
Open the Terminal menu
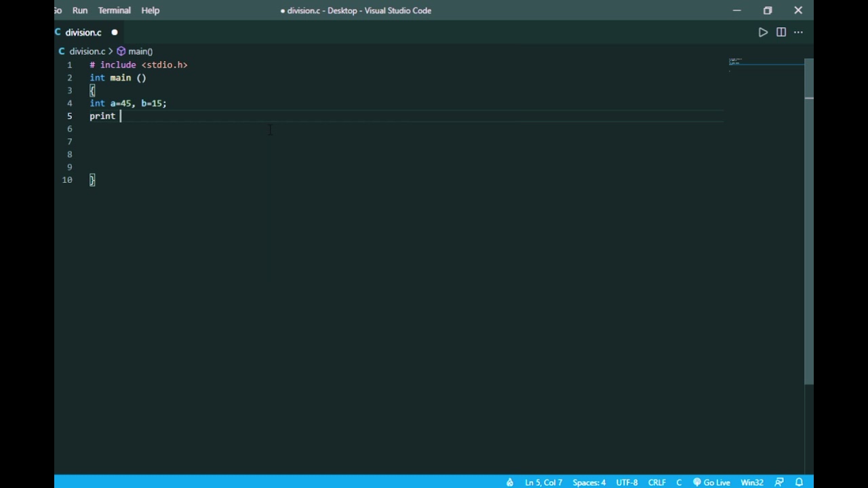click(x=114, y=10)
